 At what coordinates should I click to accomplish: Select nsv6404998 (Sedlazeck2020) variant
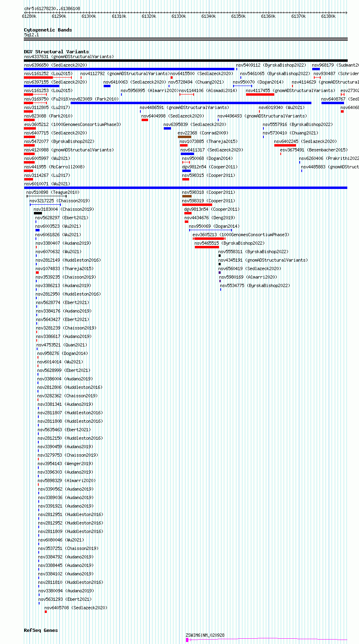click(173, 116)
